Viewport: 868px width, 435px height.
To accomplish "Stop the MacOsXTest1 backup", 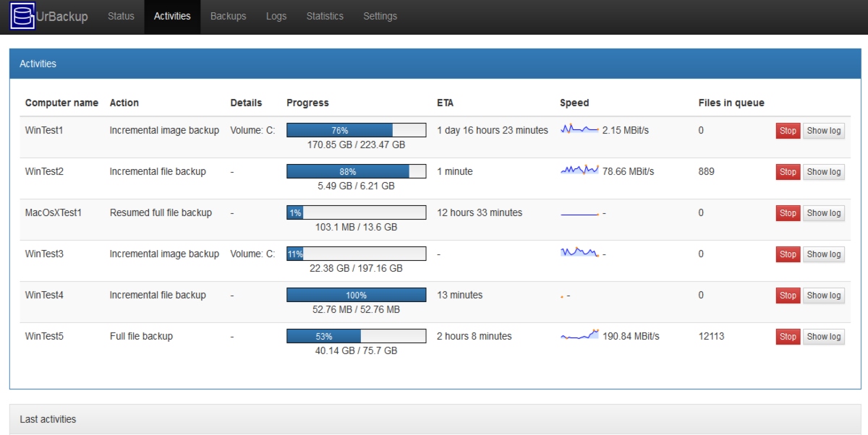I will (788, 213).
